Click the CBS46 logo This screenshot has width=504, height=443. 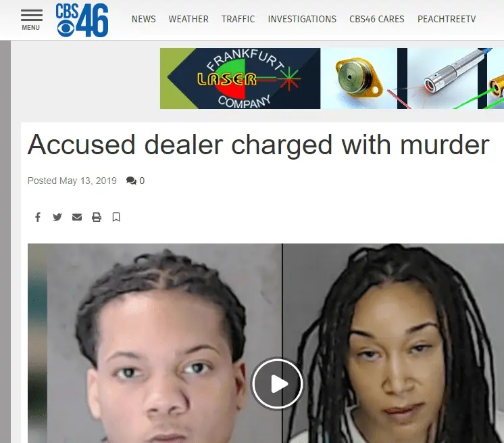(82, 20)
